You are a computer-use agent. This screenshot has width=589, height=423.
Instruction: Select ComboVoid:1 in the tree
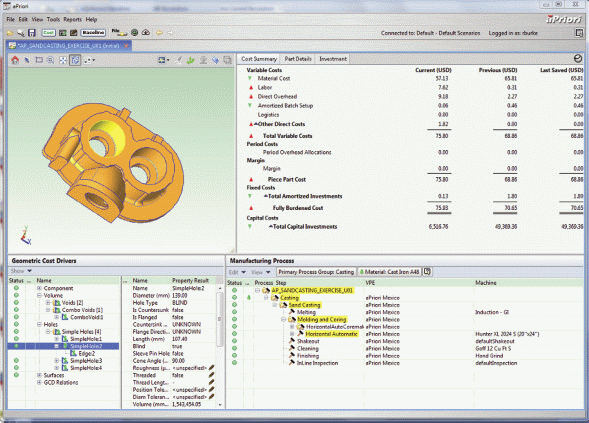click(x=87, y=317)
